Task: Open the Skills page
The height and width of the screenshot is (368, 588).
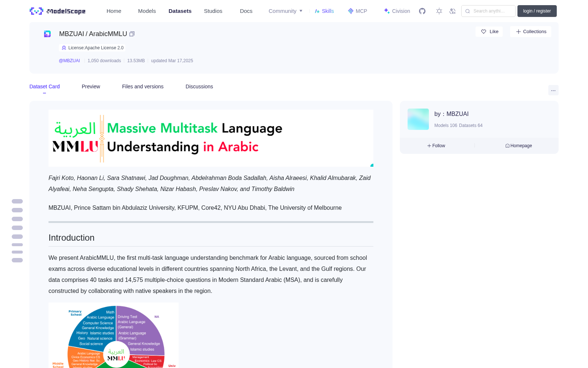Action: [325, 11]
